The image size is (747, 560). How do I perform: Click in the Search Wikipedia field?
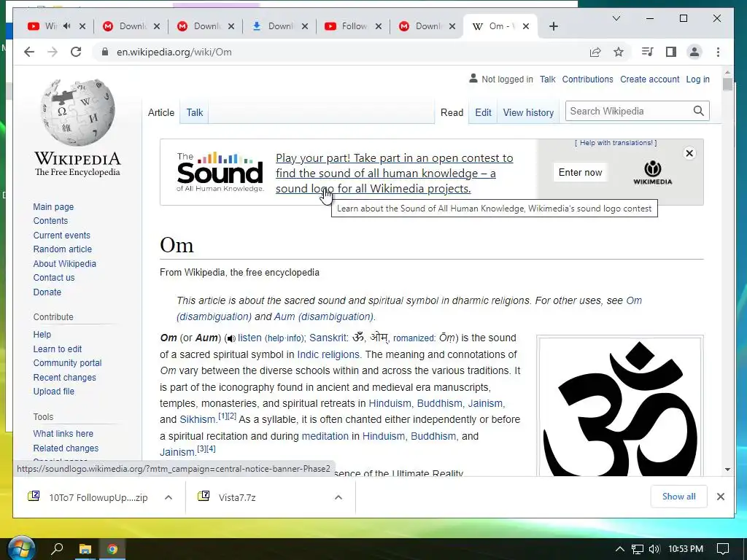click(629, 111)
